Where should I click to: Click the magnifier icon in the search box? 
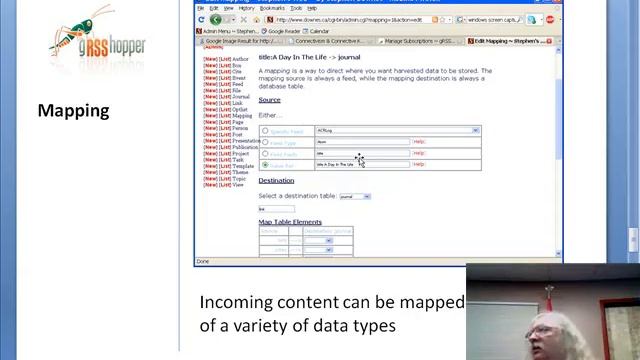pyautogui.click(x=519, y=20)
